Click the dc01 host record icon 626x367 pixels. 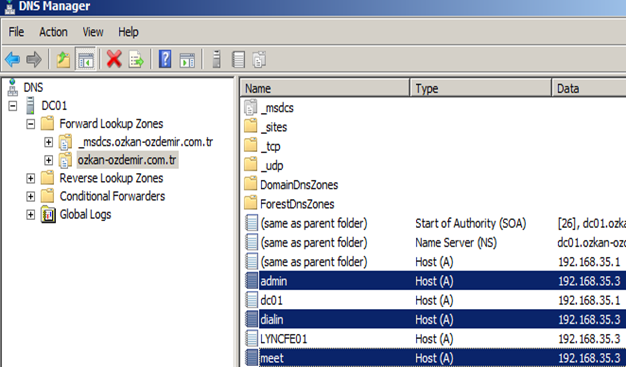click(251, 300)
